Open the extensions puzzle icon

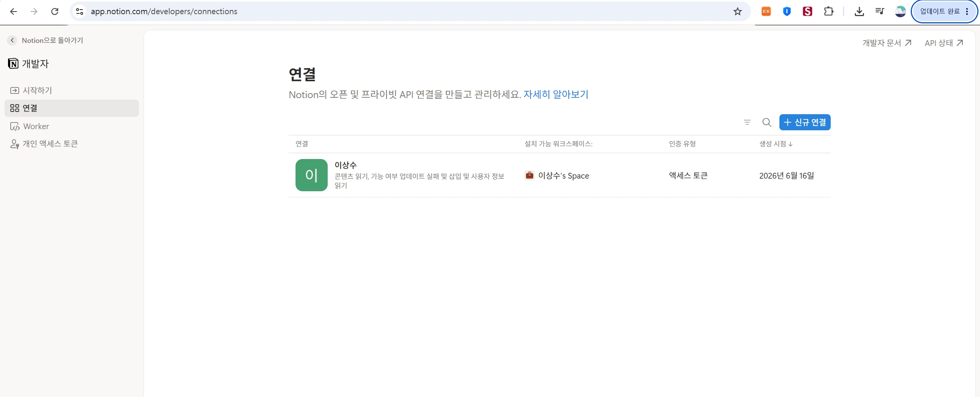click(828, 11)
